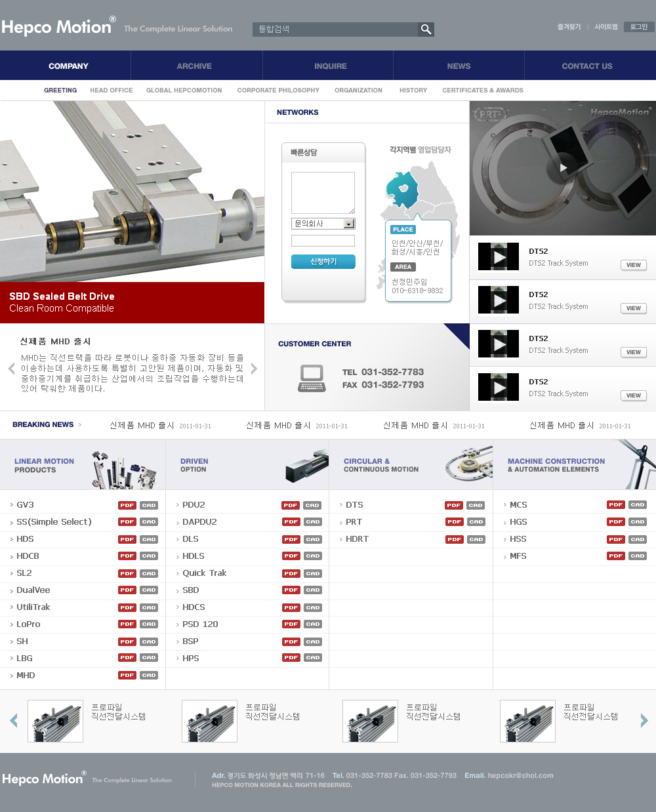Expand the DAPDU2 product entry
656x812 pixels.
tap(199, 522)
